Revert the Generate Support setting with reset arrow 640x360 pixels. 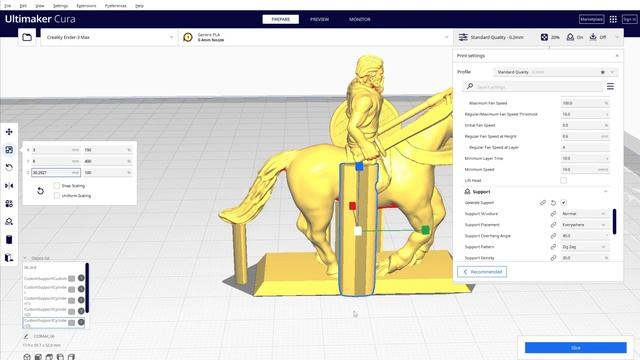553,202
